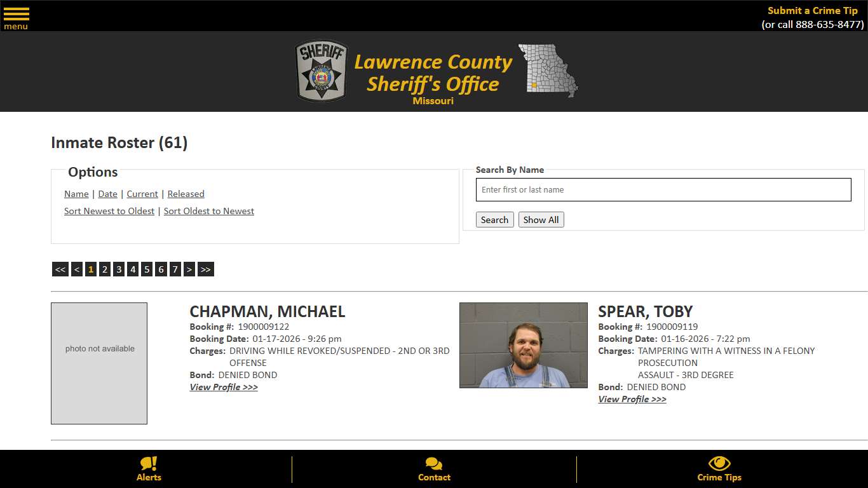Sort roster Newest to Oldest
868x488 pixels.
point(109,211)
